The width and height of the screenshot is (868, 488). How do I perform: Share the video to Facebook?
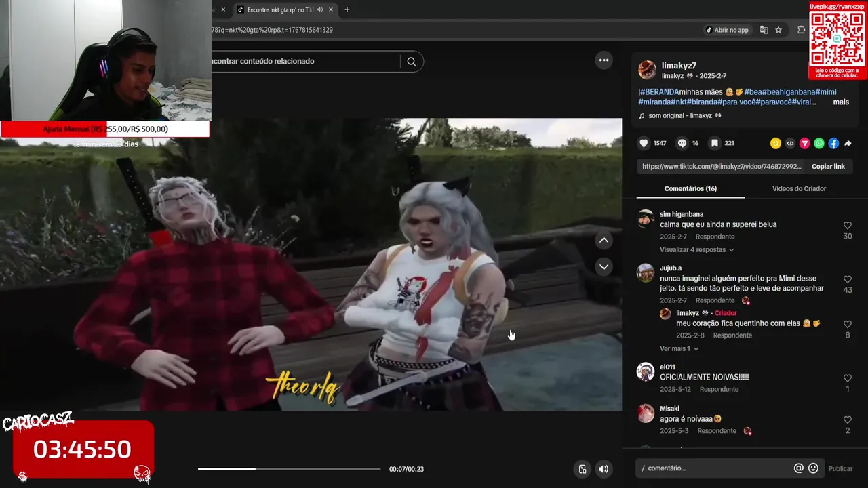833,143
